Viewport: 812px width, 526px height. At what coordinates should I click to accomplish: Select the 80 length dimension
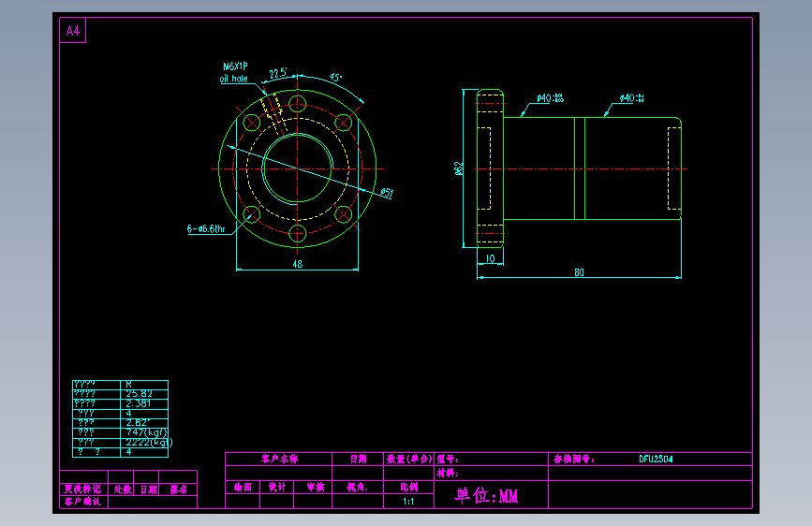[x=579, y=272]
